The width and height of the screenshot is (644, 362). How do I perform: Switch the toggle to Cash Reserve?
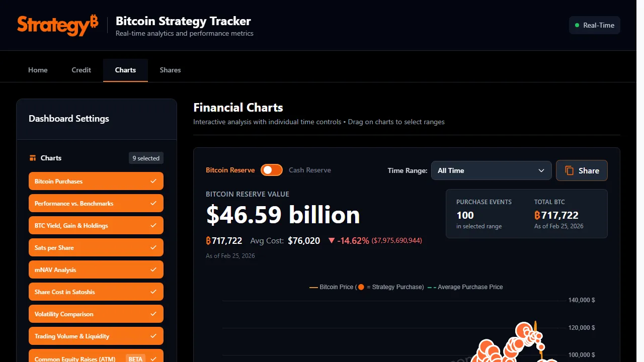(272, 170)
